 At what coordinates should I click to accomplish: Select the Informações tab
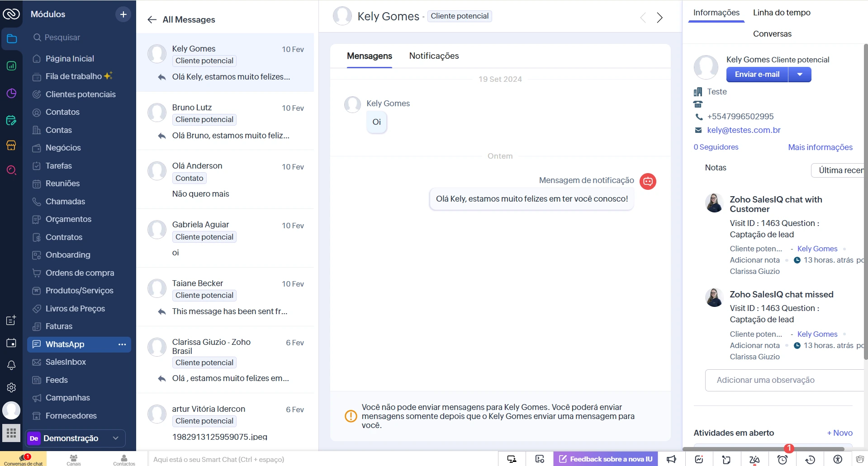click(x=716, y=13)
